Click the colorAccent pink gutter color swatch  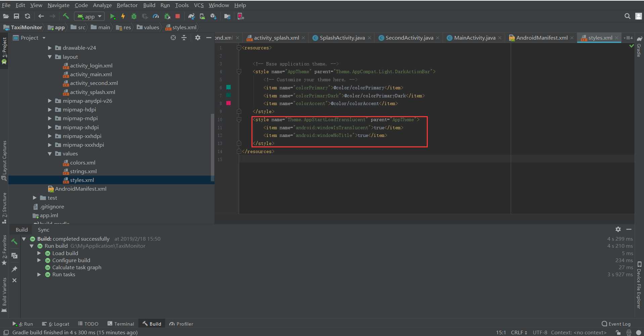[x=229, y=103]
